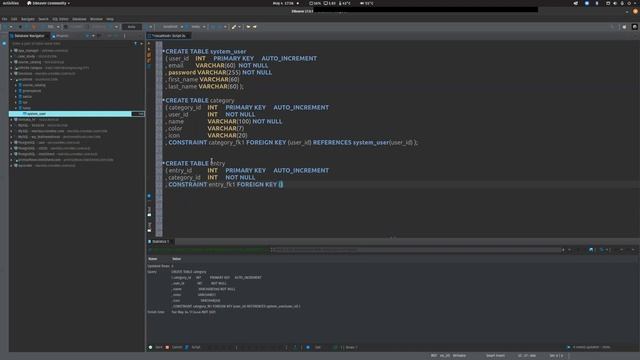Click the Script button in results panel
This screenshot has height=360, width=640.
click(193, 347)
